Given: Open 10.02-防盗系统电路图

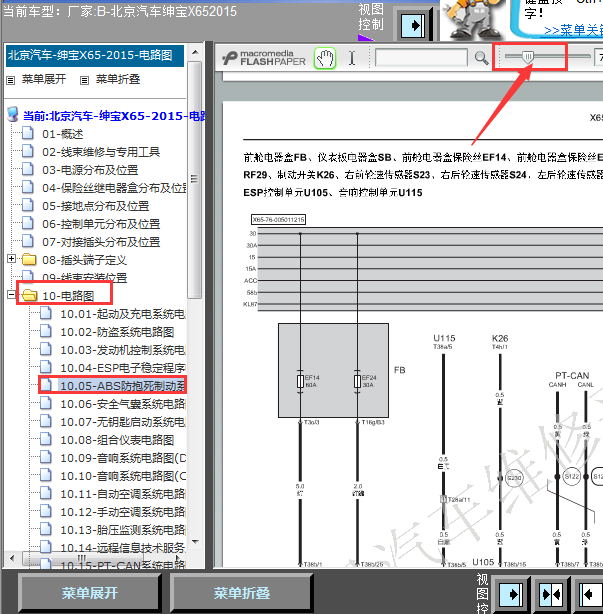Looking at the screenshot, I should (x=117, y=332).
